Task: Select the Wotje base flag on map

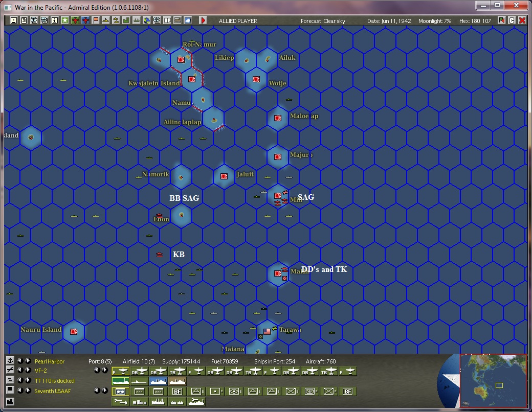Action: [x=256, y=79]
